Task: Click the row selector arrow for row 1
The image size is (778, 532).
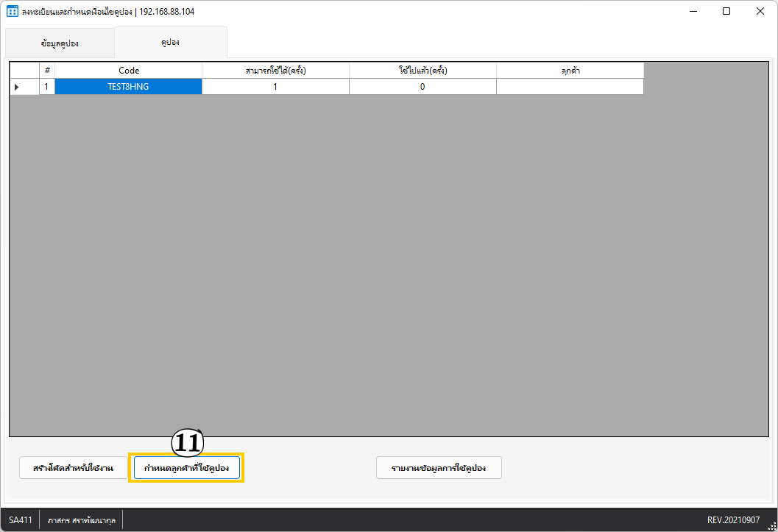Action: coord(17,87)
